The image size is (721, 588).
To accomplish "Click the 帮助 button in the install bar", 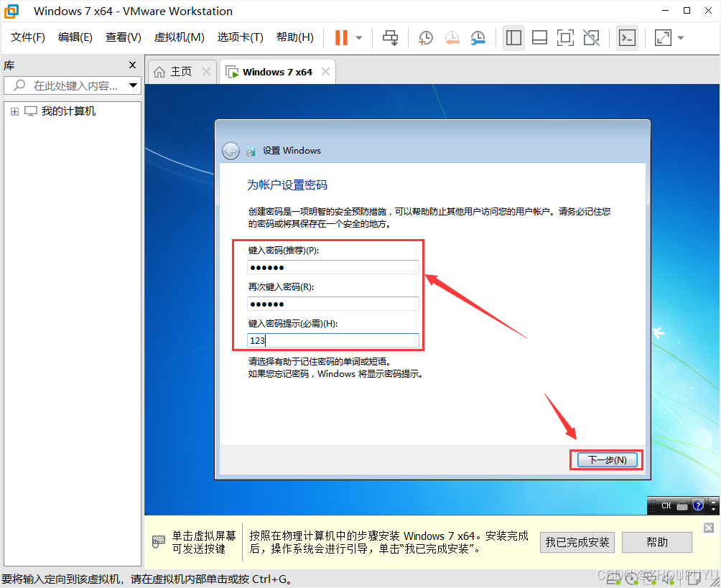I will pos(656,543).
